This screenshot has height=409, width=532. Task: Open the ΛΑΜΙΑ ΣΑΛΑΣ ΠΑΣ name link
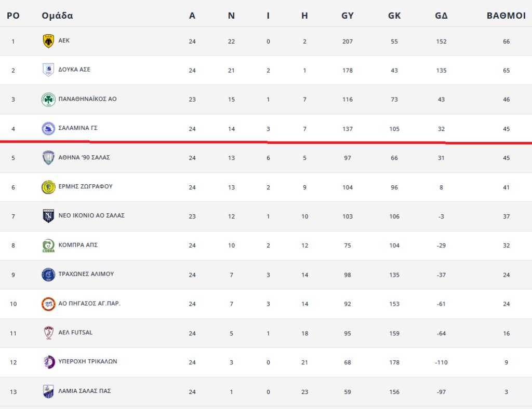85,391
